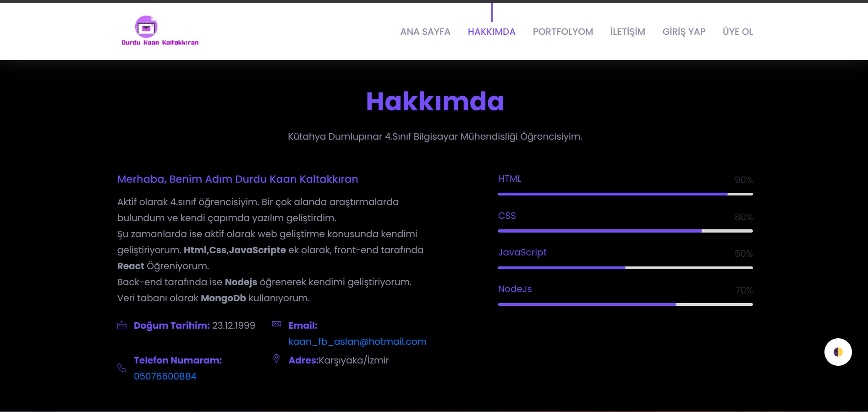This screenshot has height=412, width=868.
Task: Click the Hakkımda page heading
Action: coord(434,102)
